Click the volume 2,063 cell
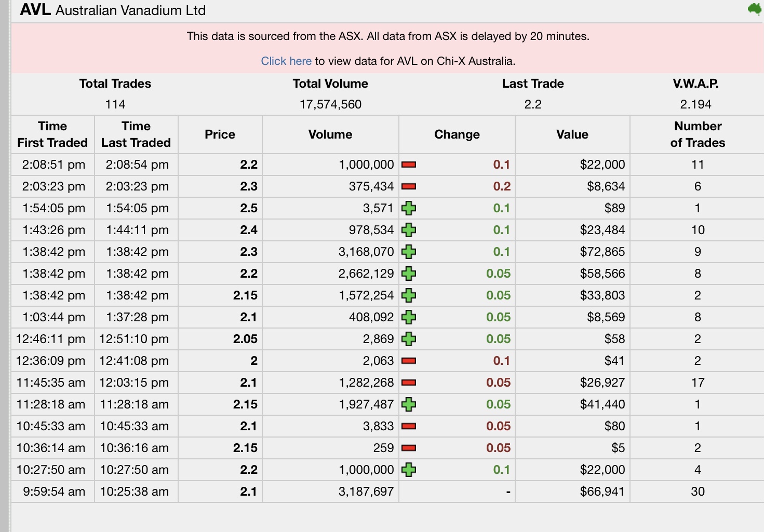This screenshot has width=764, height=532. pyautogui.click(x=330, y=361)
